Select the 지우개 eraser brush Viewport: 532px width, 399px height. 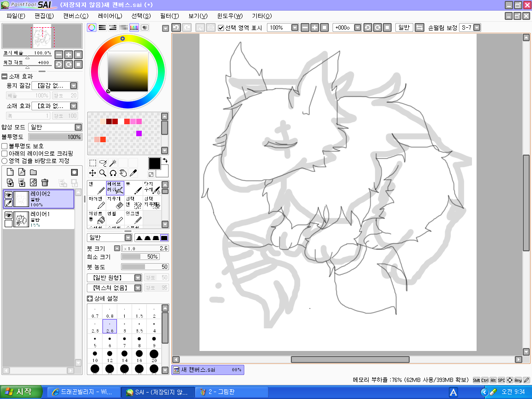[x=115, y=202]
